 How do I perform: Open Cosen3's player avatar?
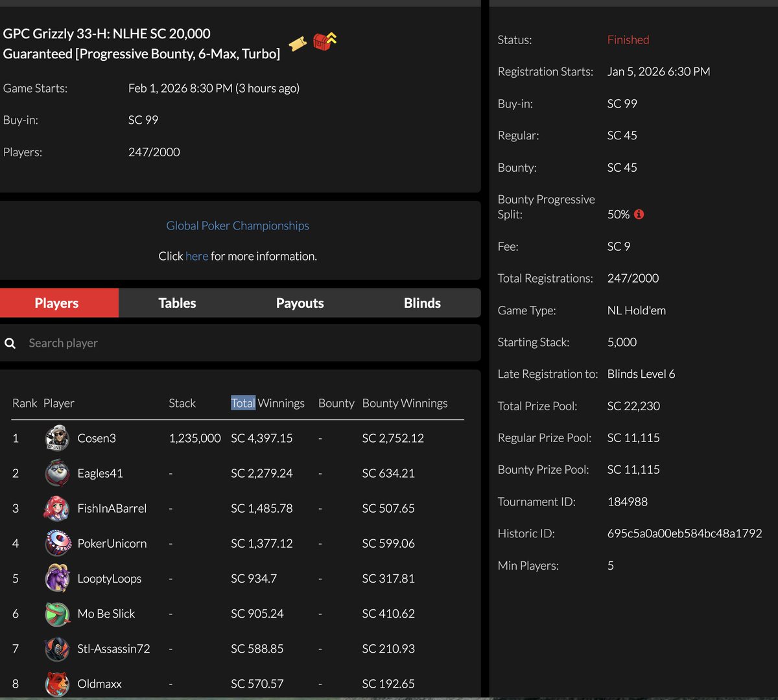[57, 438]
